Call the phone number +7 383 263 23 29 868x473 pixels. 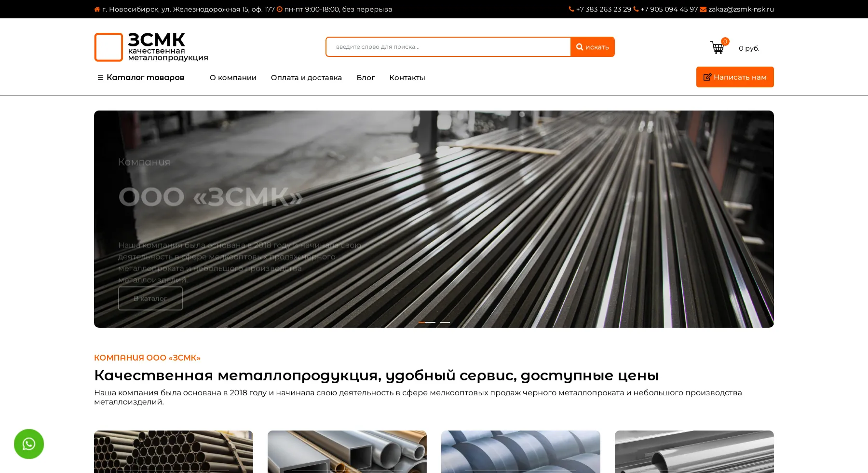(x=603, y=9)
